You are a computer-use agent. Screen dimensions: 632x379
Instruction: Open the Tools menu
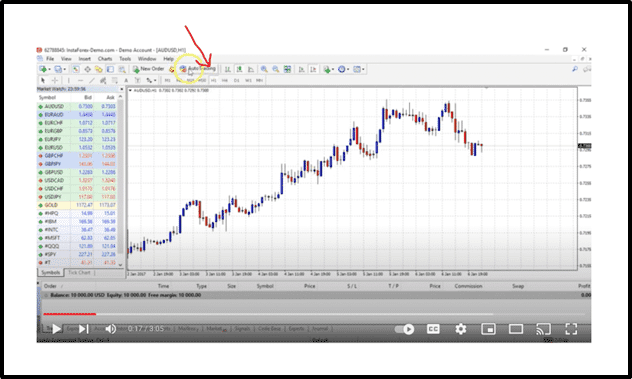tap(125, 59)
